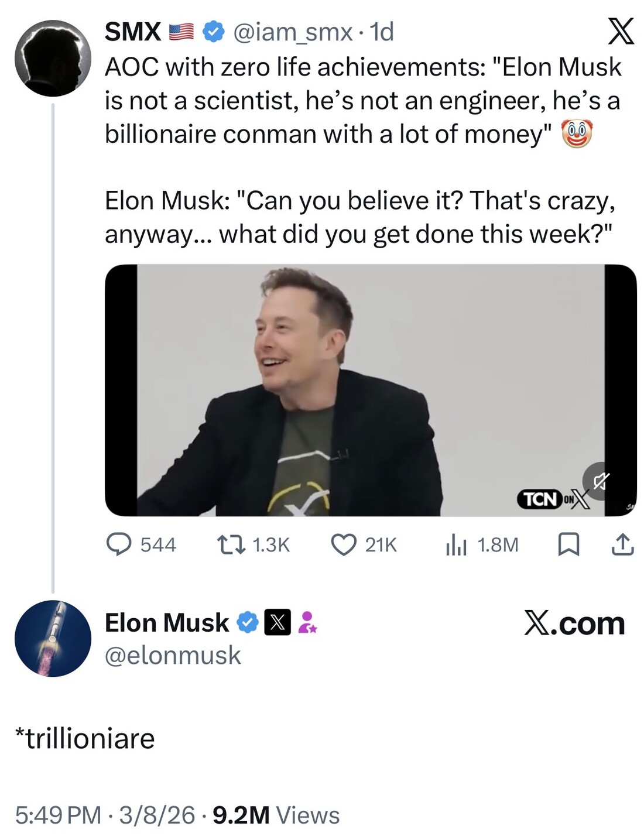Click the @iam_smx handle

tap(293, 32)
